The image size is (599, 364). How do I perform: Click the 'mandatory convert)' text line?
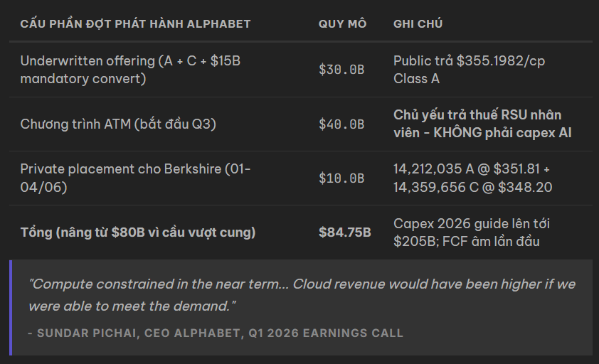point(83,79)
